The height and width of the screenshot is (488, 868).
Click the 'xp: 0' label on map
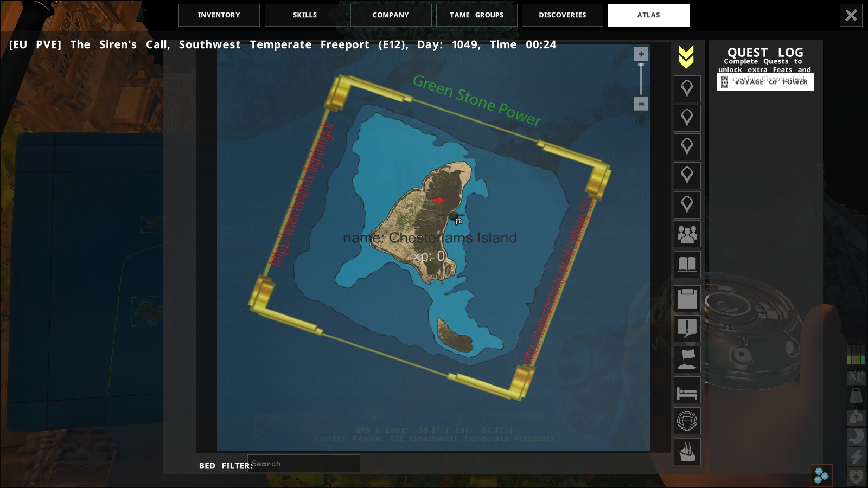(429, 256)
